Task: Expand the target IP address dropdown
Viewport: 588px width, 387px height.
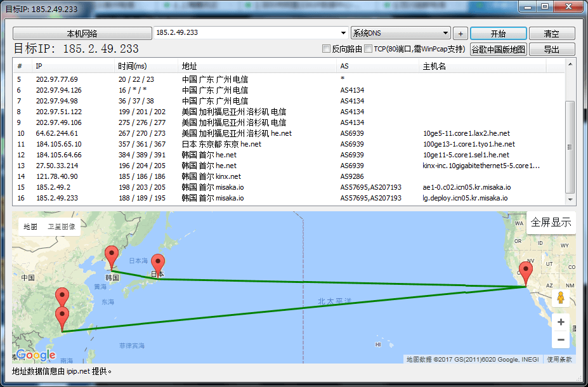Action: 343,33
